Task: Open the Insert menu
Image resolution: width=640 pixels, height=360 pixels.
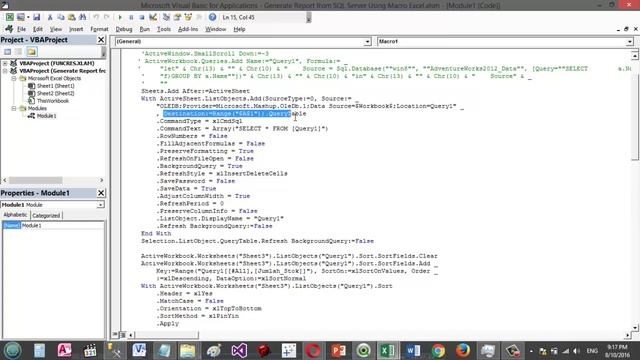Action: pos(76,29)
